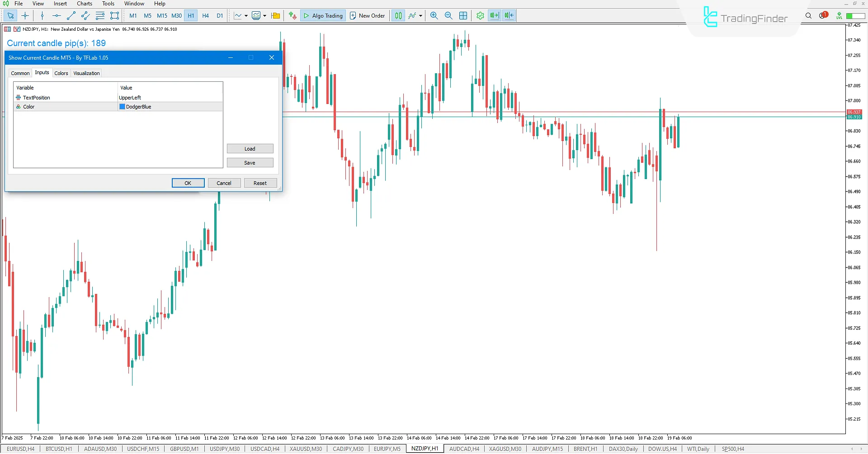
Task: Open the Charts menu
Action: point(84,3)
